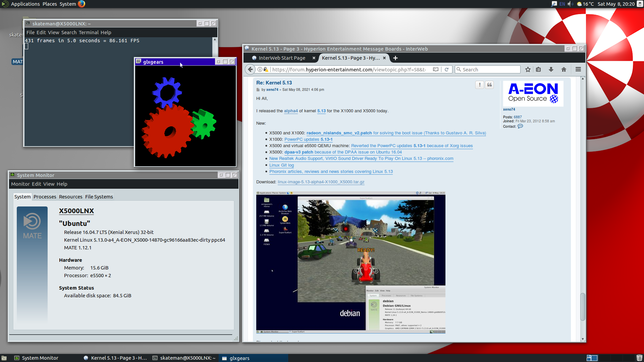The width and height of the screenshot is (644, 362).
Task: Open the browser downloads arrow
Action: click(551, 69)
